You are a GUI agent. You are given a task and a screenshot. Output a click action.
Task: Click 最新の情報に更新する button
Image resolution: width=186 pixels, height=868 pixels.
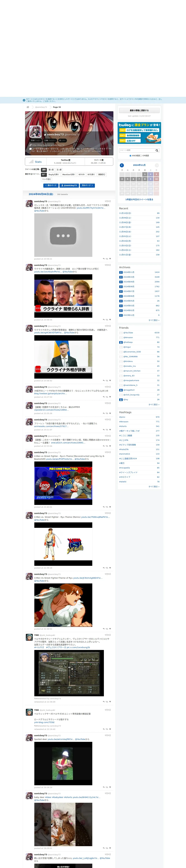pos(139,111)
